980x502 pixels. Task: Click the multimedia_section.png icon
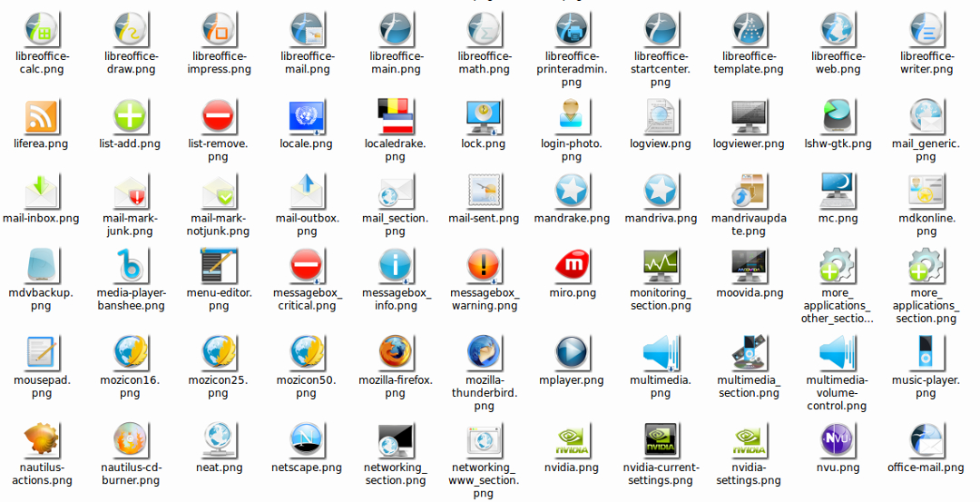coord(749,352)
